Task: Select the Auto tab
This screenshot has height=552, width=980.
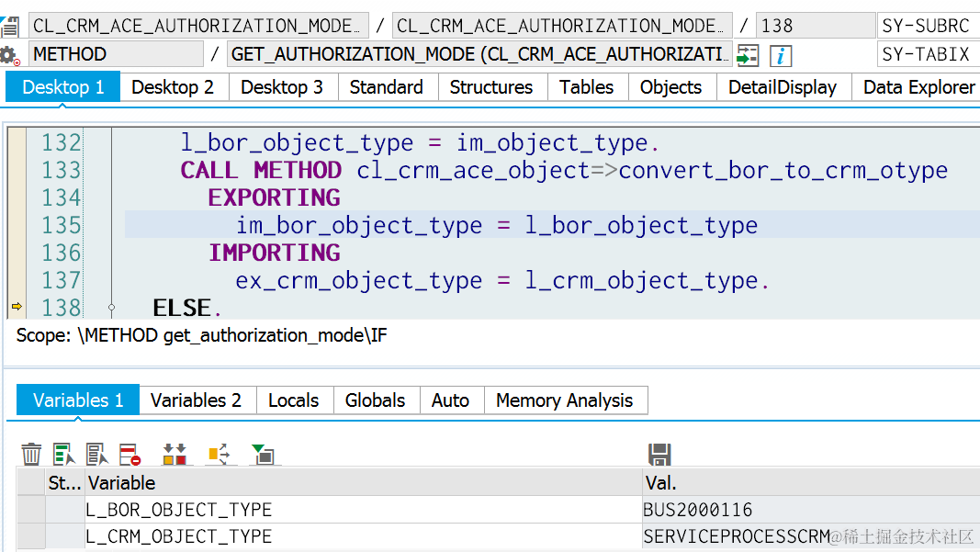Action: pos(451,400)
